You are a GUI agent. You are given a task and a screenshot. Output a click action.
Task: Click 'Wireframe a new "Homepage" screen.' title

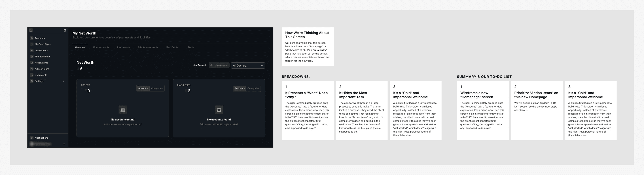477,95
